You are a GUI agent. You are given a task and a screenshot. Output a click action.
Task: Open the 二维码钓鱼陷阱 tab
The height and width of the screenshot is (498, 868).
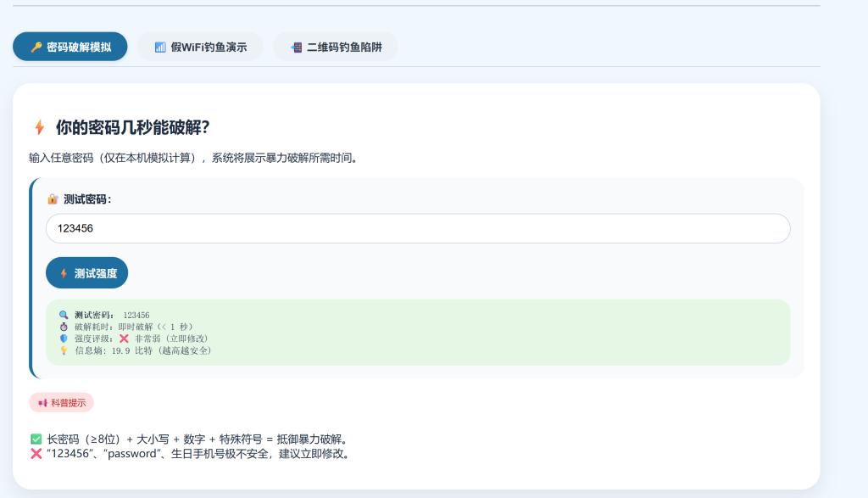point(335,48)
